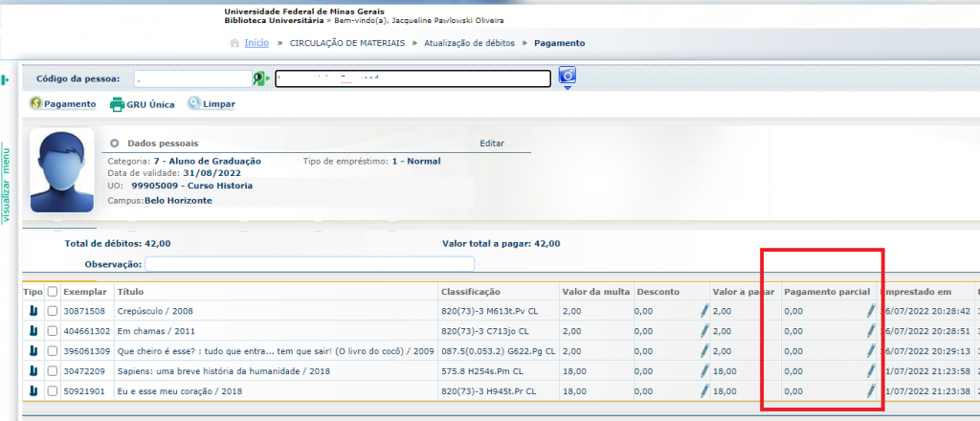
Task: Click the Observação text field
Action: [309, 264]
